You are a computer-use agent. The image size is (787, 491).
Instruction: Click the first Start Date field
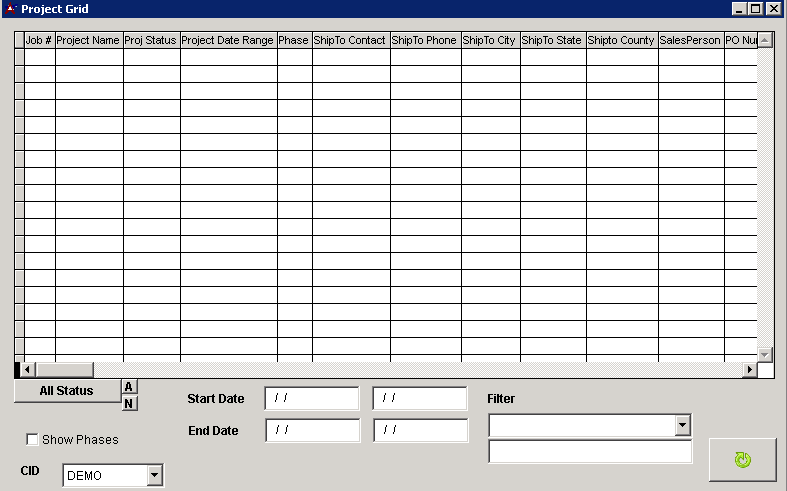click(311, 398)
